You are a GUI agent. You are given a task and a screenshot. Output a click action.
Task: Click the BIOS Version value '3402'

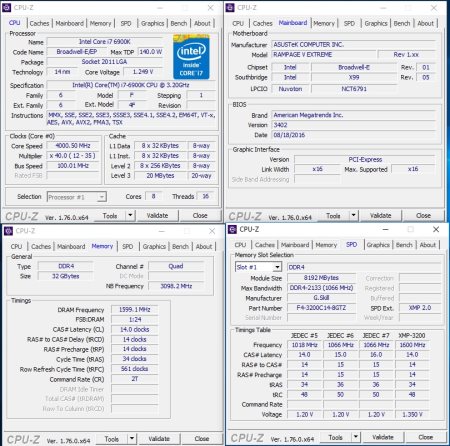coord(354,125)
